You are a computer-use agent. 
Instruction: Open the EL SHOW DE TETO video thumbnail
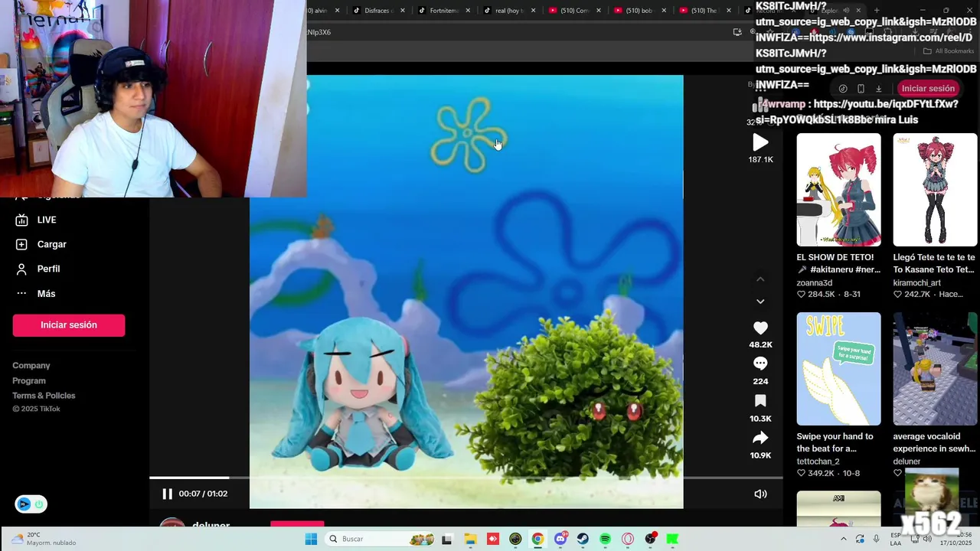coord(839,190)
